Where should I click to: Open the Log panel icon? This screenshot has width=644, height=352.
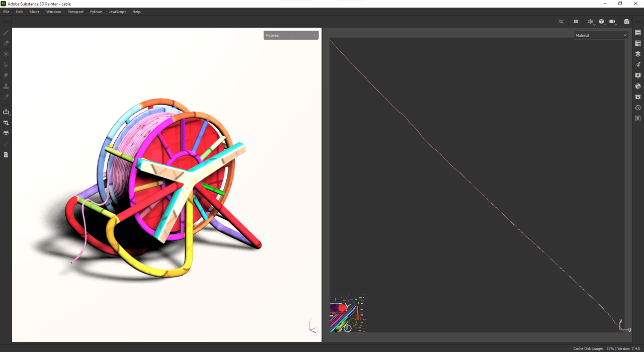[x=638, y=119]
